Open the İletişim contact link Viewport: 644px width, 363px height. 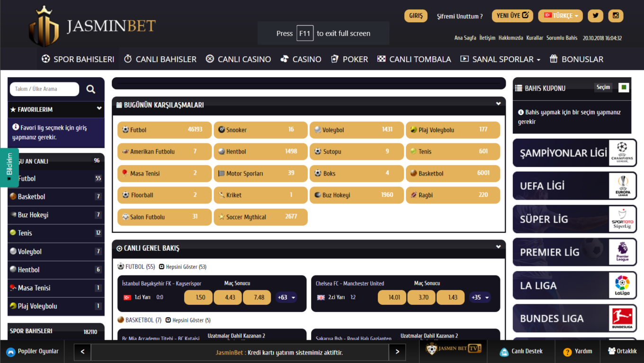[487, 38]
